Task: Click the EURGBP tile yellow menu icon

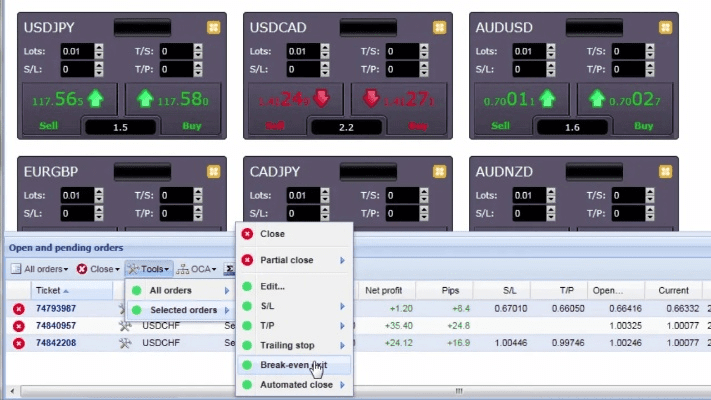Action: click(x=213, y=171)
